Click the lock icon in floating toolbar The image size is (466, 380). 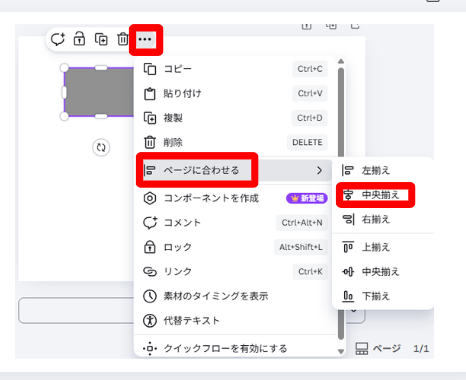point(79,39)
